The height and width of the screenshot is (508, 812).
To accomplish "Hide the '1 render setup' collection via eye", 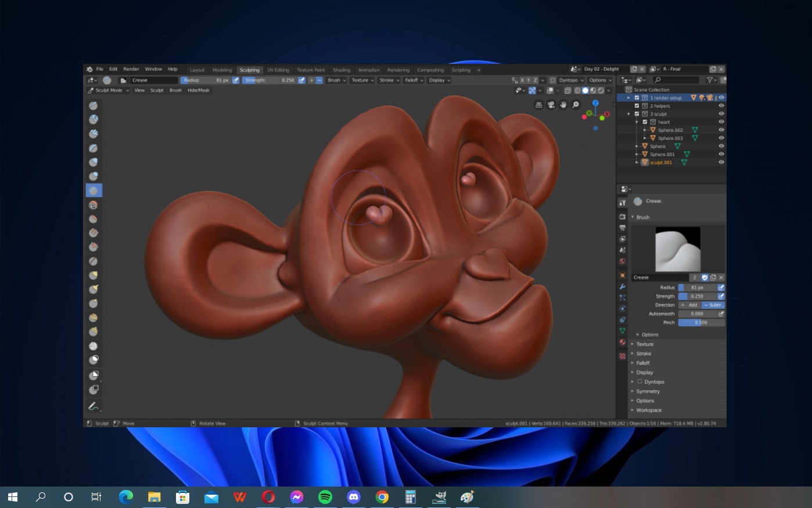I will tap(721, 98).
